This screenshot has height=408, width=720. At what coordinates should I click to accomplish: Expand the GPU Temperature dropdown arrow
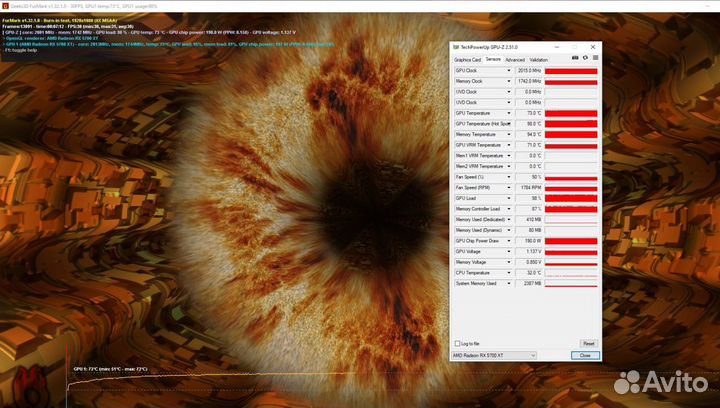[x=508, y=113]
